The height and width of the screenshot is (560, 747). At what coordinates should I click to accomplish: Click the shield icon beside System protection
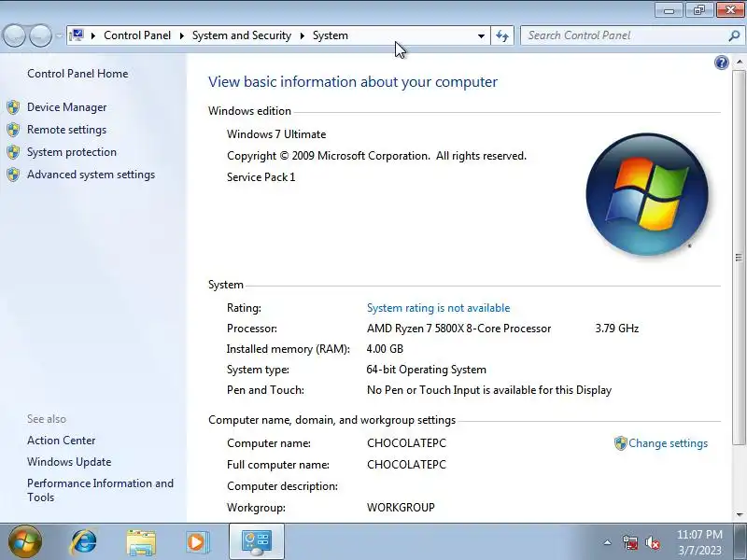(x=13, y=152)
